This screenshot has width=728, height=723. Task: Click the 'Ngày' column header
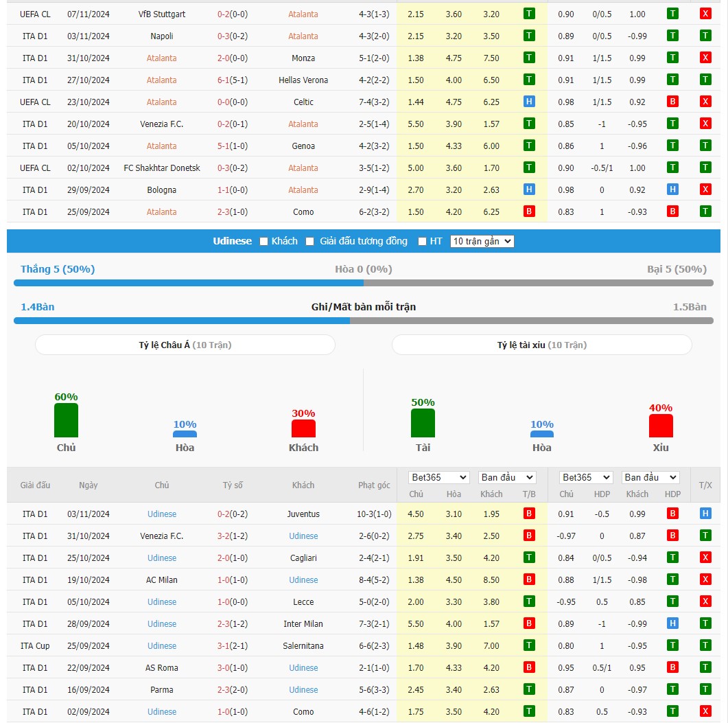click(x=89, y=485)
